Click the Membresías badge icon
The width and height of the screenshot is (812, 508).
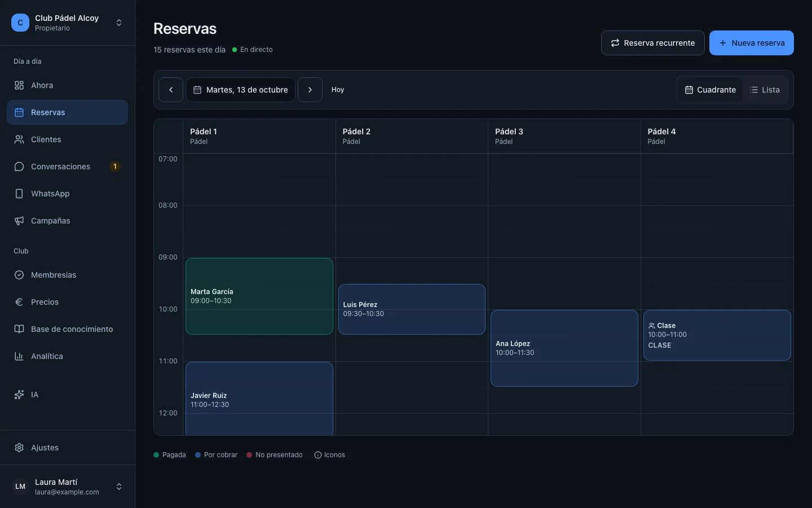pyautogui.click(x=19, y=275)
